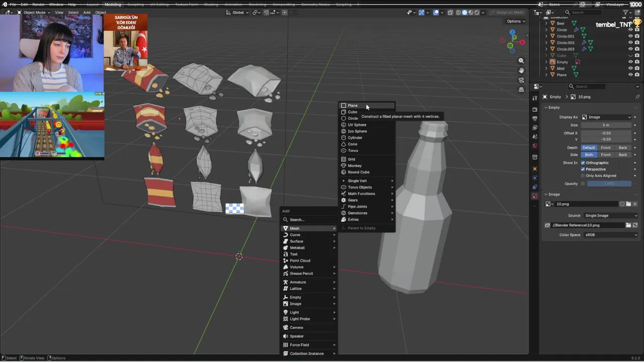Reload the image with the refresh icon
Screen dimensions: 644x362
click(635, 225)
